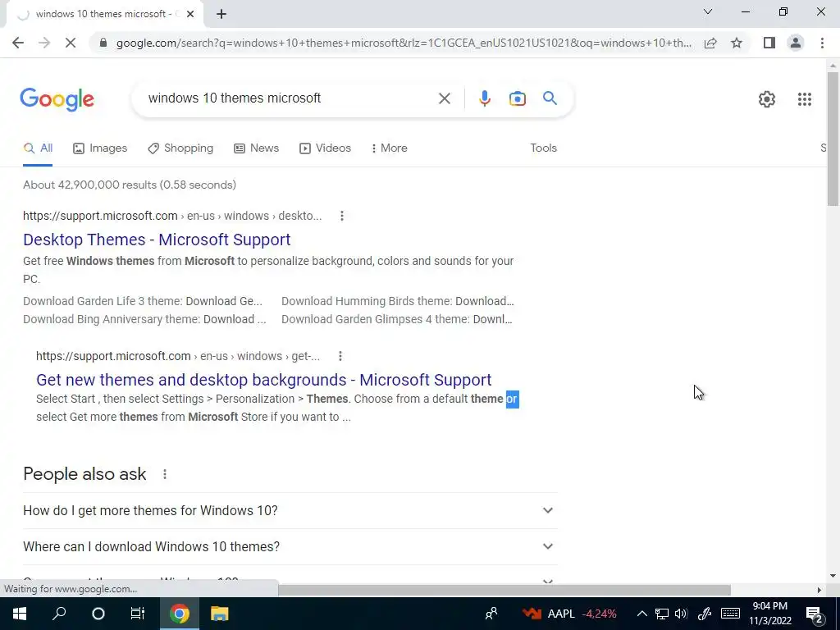This screenshot has width=840, height=630.
Task: Open File Explorer from taskbar
Action: (x=219, y=614)
